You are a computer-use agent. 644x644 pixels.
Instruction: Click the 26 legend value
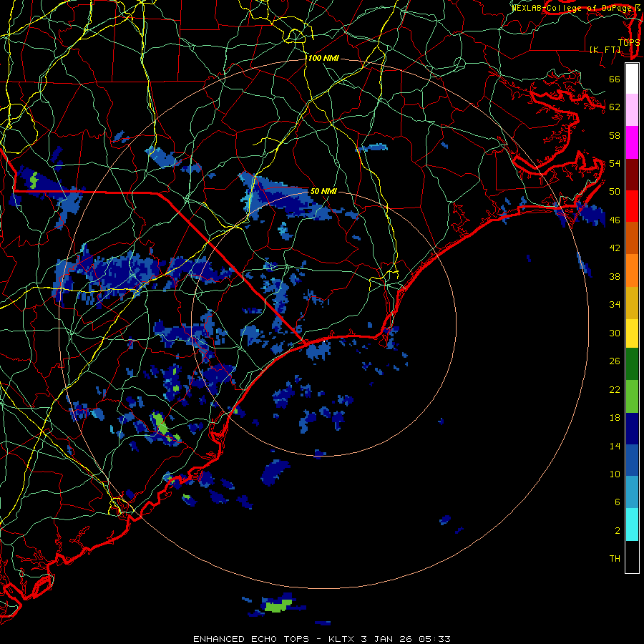click(615, 361)
